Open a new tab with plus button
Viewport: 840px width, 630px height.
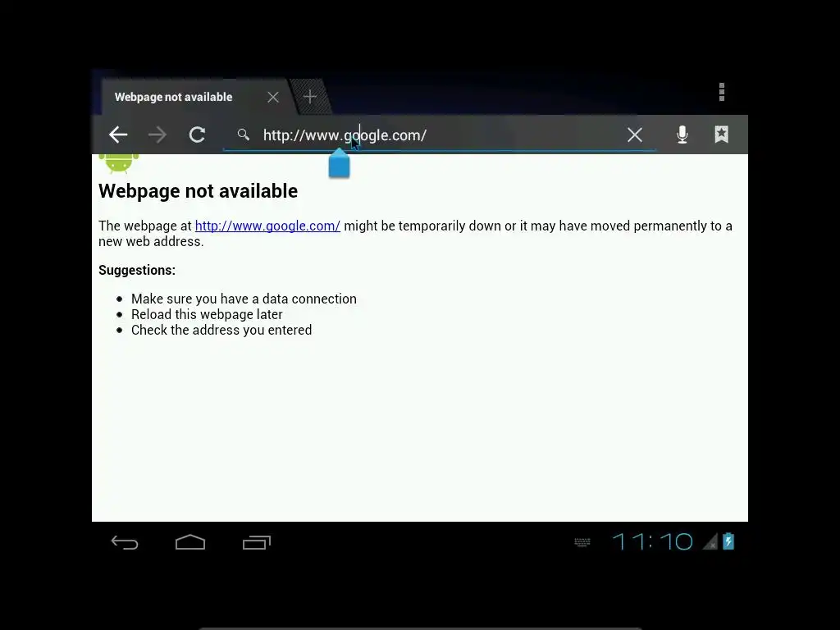click(x=309, y=97)
